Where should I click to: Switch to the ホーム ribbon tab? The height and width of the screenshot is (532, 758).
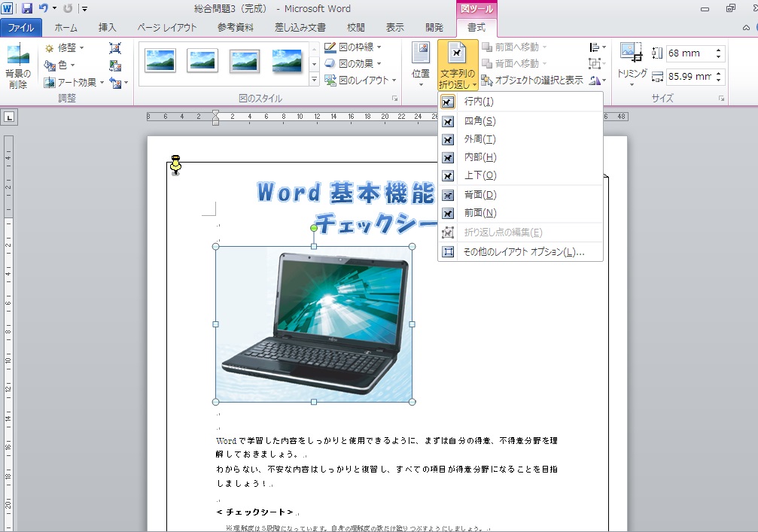pos(65,27)
